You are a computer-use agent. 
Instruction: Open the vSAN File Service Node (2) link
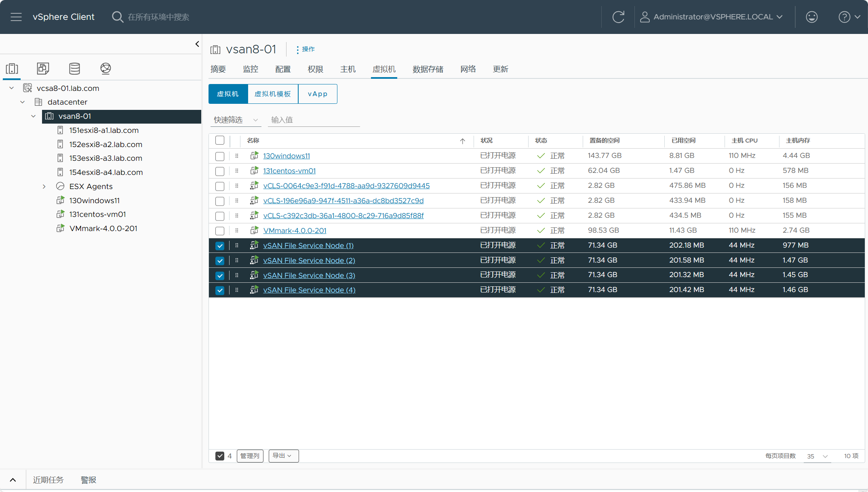(309, 261)
